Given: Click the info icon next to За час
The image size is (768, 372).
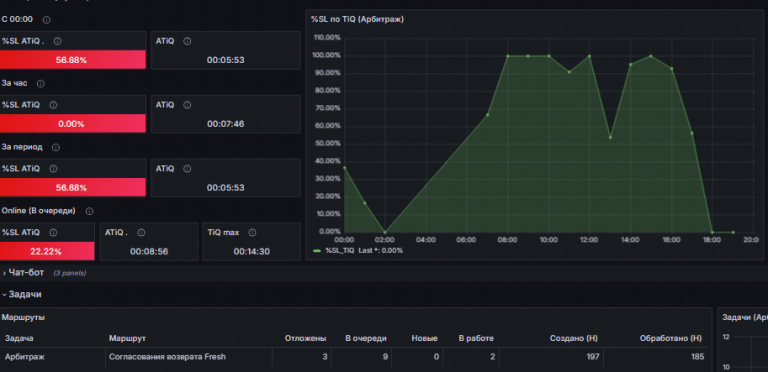Looking at the screenshot, I should 41,84.
